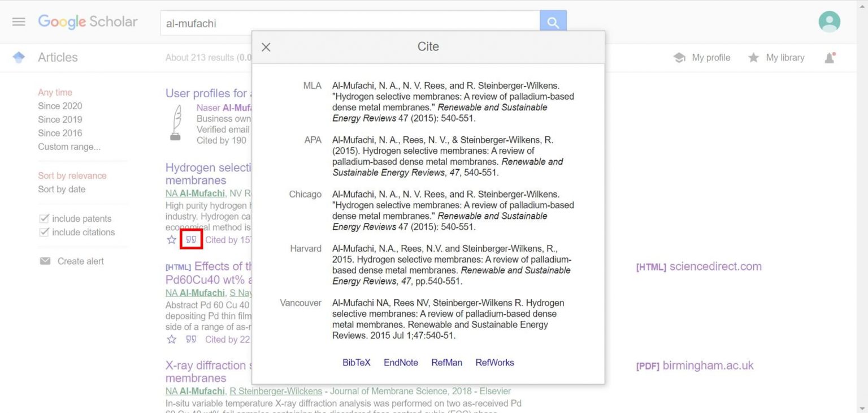Export citation to EndNote

click(x=401, y=363)
